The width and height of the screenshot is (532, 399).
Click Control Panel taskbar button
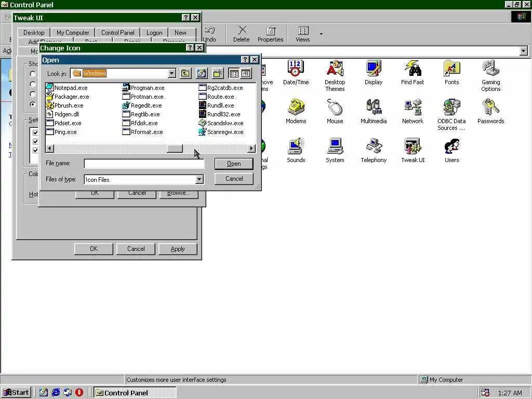[x=135, y=393]
